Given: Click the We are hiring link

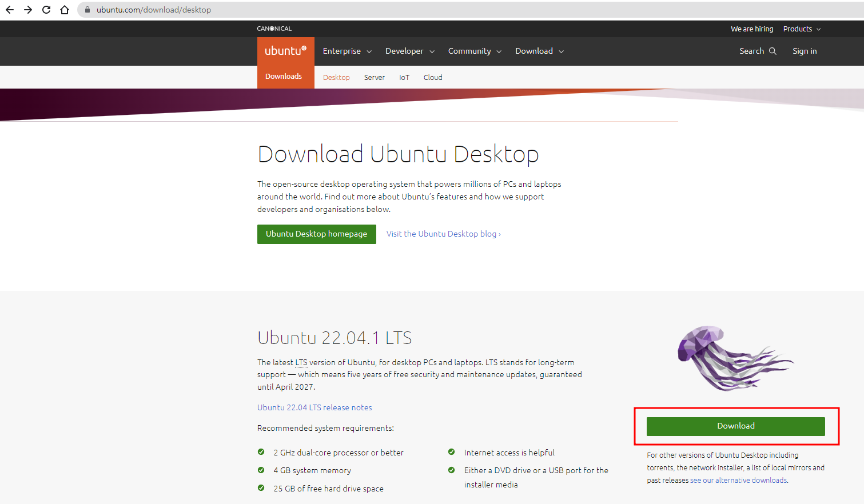Looking at the screenshot, I should (752, 29).
